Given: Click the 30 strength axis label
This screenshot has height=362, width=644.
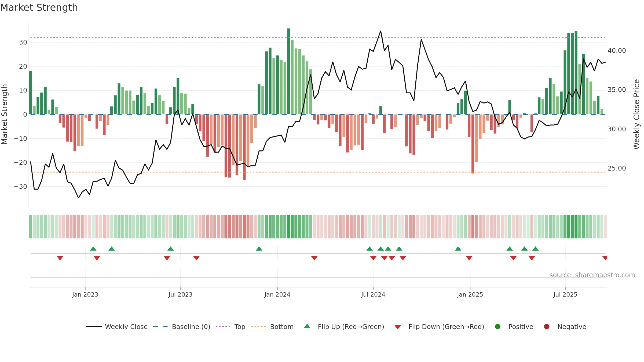Looking at the screenshot, I should [x=23, y=42].
